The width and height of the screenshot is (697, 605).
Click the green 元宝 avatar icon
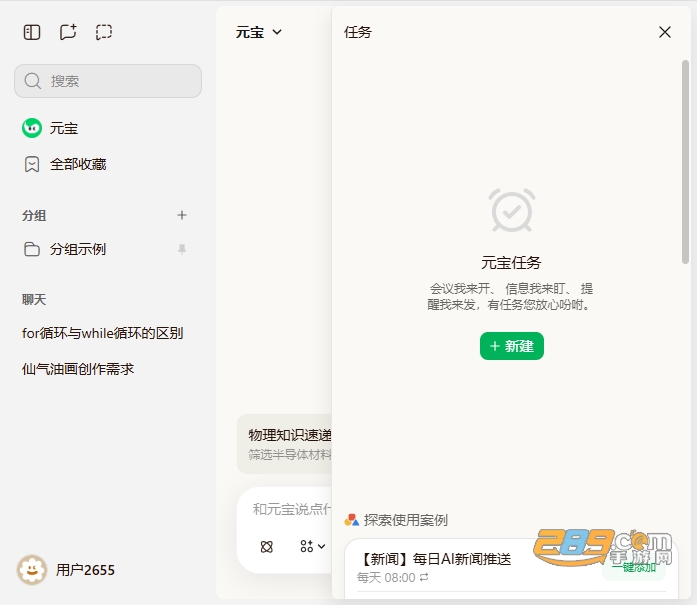click(32, 128)
